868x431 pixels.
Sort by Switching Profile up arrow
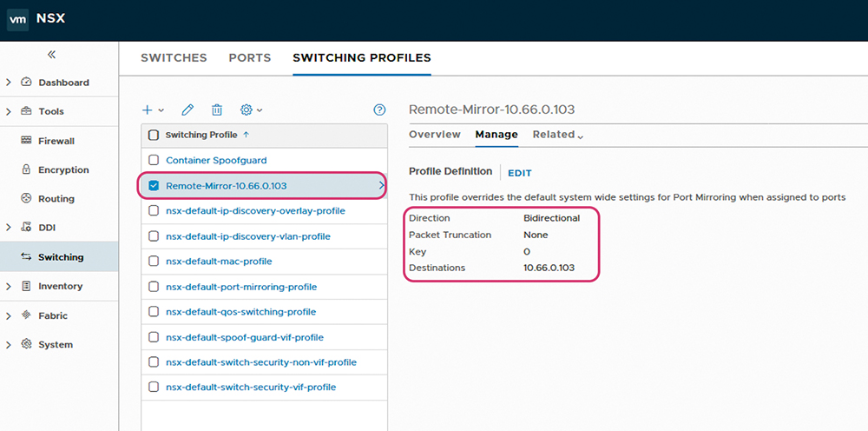(x=247, y=135)
